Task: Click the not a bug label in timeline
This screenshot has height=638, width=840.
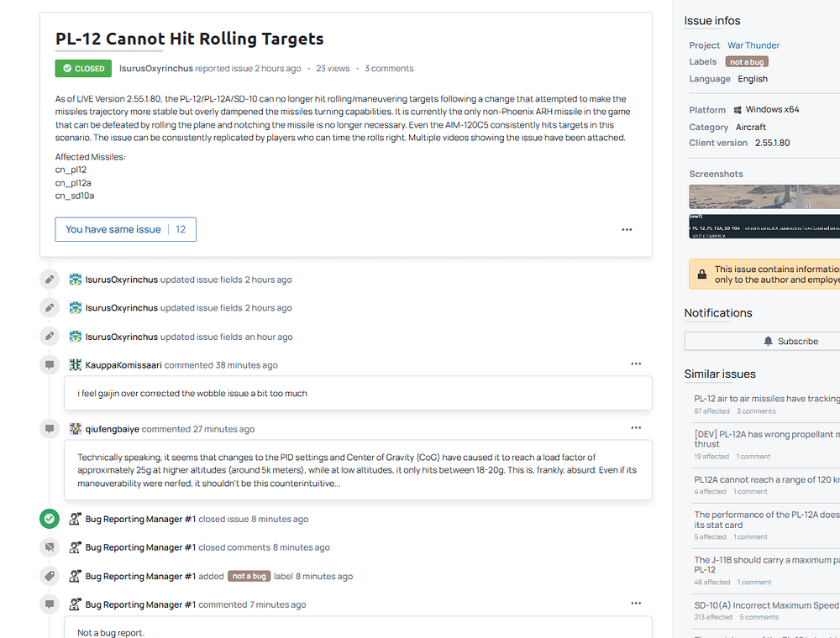Action: [x=249, y=576]
